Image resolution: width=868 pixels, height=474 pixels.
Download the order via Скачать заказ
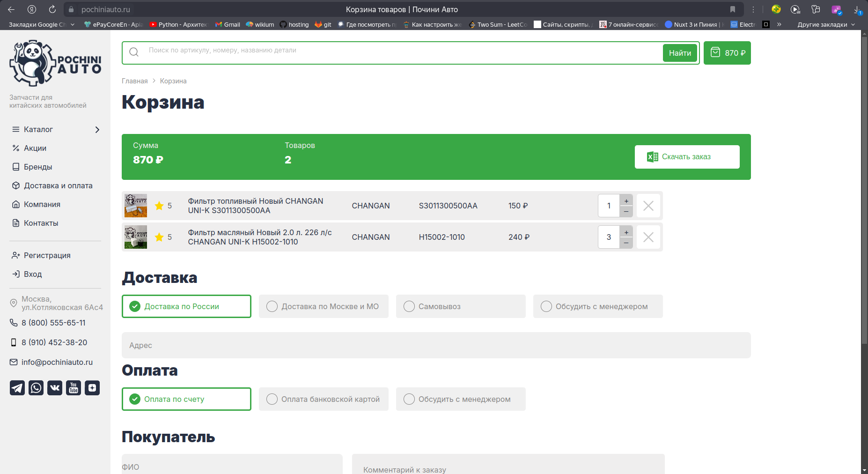tap(687, 157)
